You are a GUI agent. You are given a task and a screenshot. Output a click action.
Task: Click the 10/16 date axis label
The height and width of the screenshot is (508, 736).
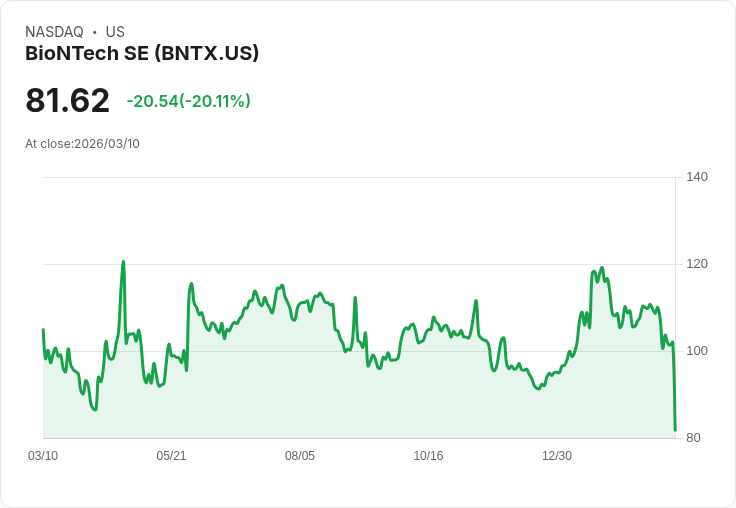point(428,455)
